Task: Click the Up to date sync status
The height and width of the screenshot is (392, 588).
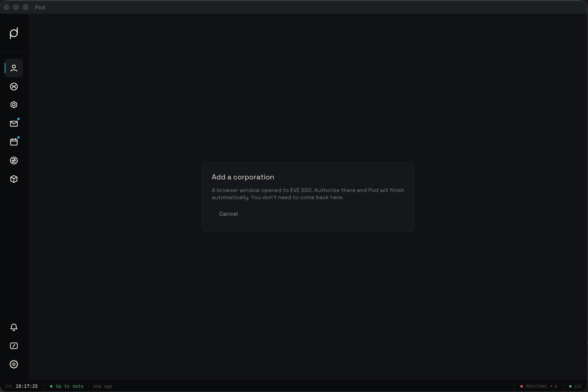Action: [x=67, y=386]
